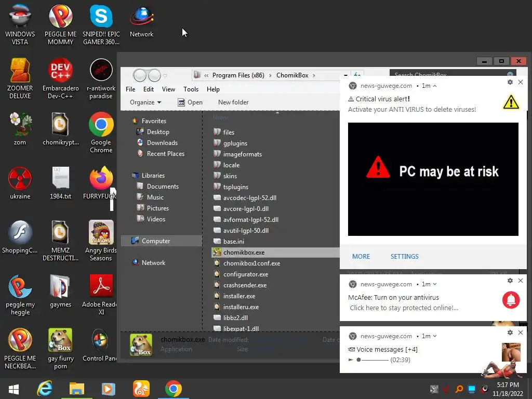Open the zom desktop icon
This screenshot has height=399, width=532.
[x=20, y=129]
